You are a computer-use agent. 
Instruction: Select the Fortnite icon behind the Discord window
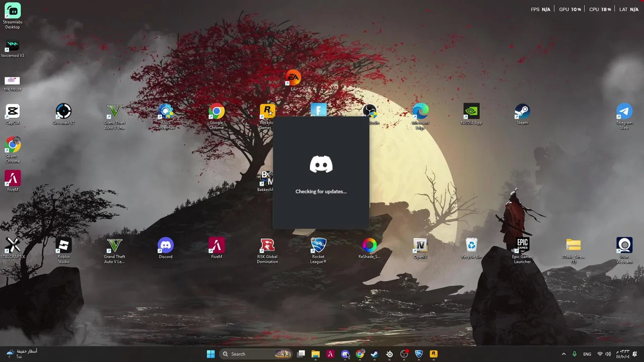coord(318,110)
